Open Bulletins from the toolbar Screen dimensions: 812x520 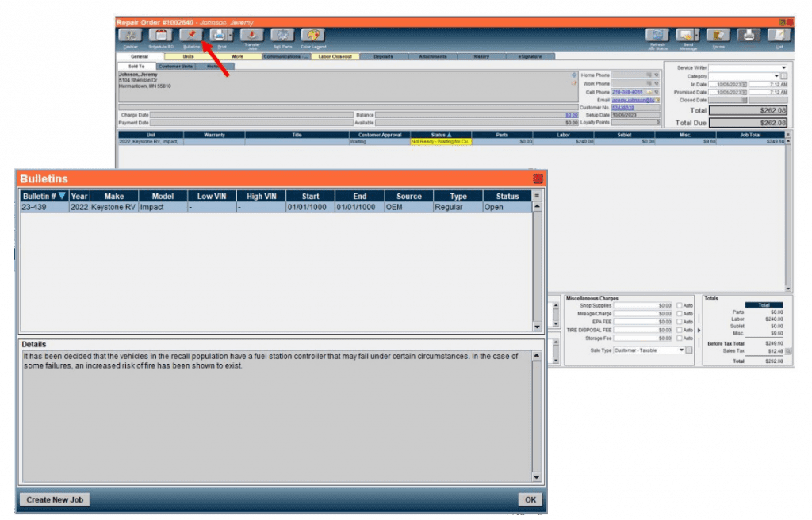point(191,36)
